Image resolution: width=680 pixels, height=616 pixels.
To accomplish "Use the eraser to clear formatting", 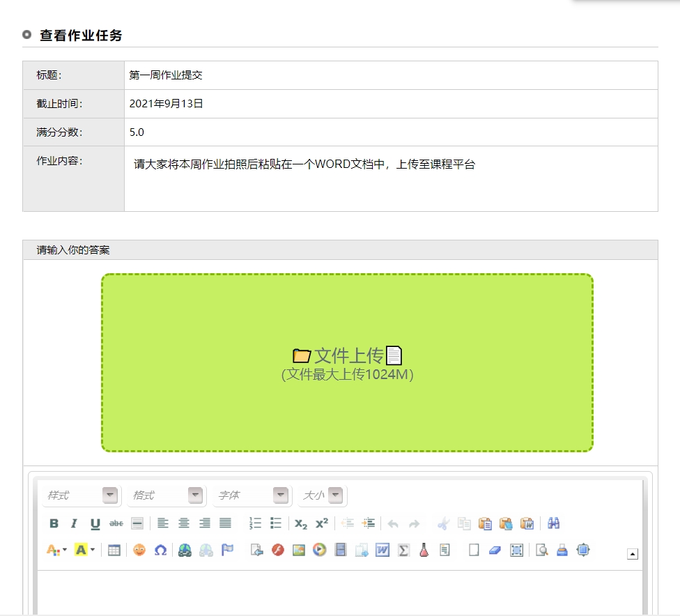I will tap(493, 550).
